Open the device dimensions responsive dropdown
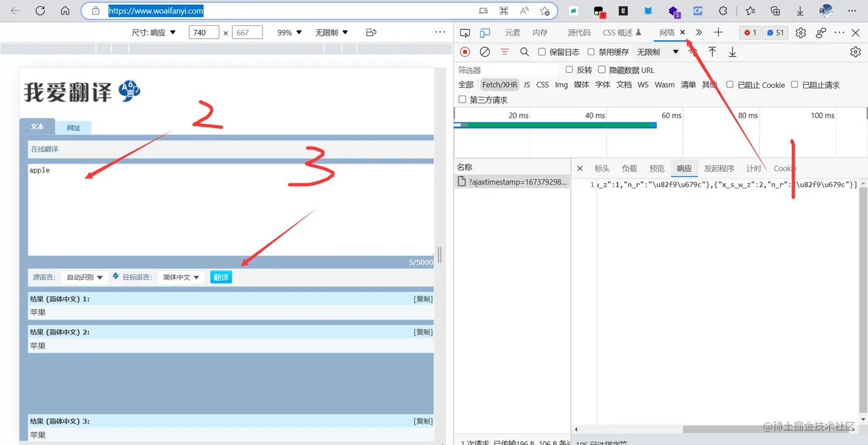 (x=154, y=33)
